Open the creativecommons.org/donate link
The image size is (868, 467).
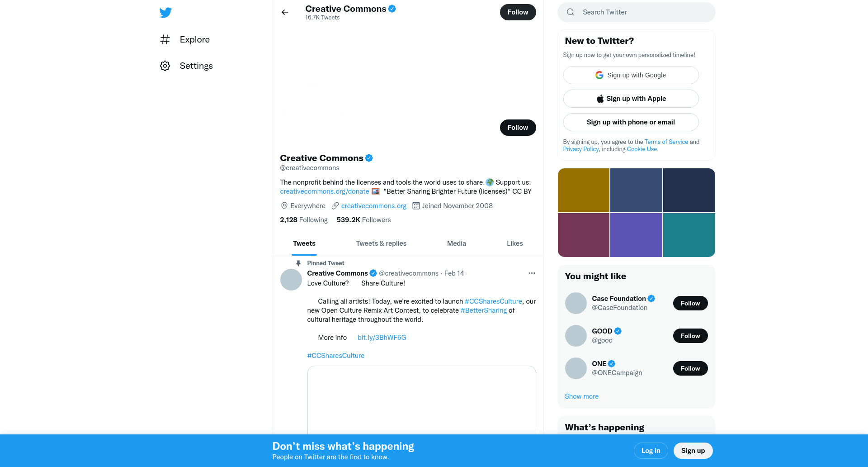click(x=325, y=191)
